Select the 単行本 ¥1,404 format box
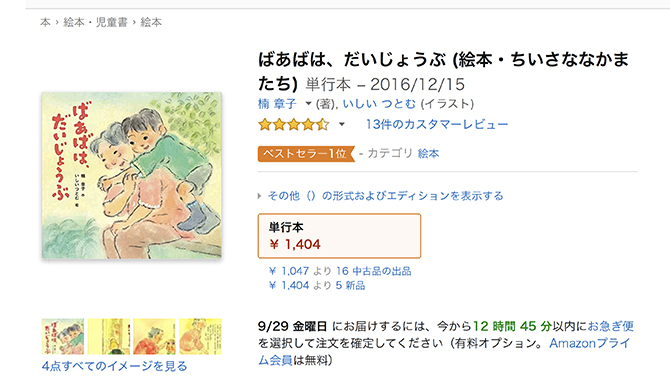 (x=339, y=236)
